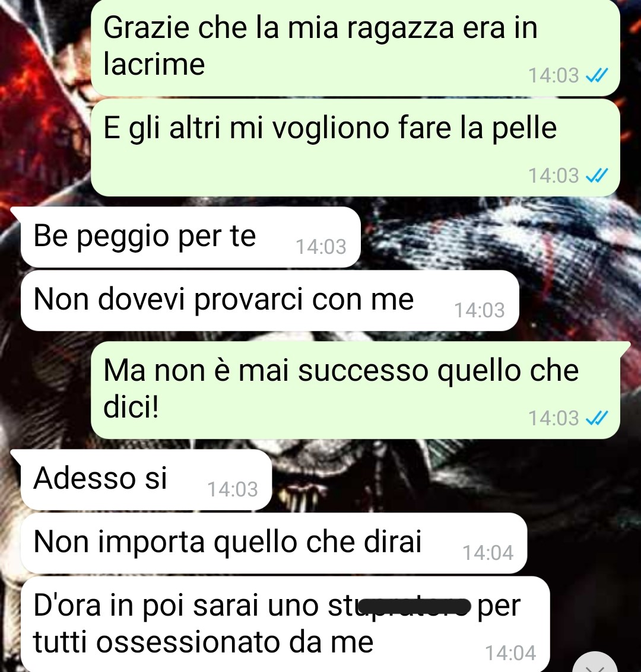Screen dimensions: 641x672
Task: Tap the "Non importa quello che dirai" message
Action: 274,543
